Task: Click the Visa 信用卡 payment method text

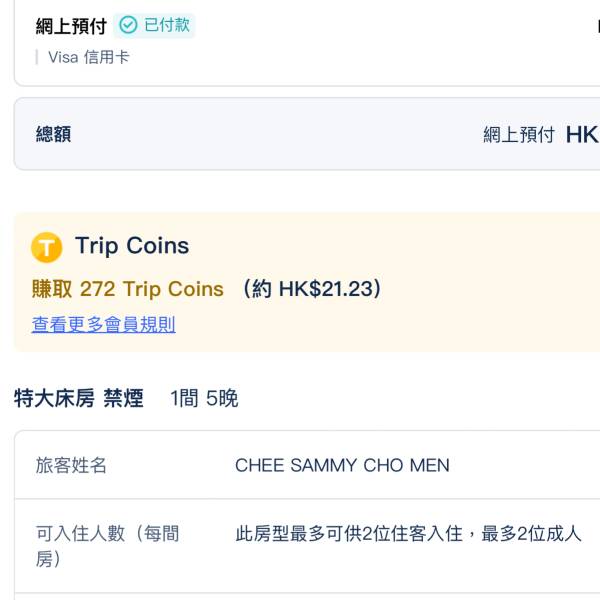Action: (x=88, y=57)
